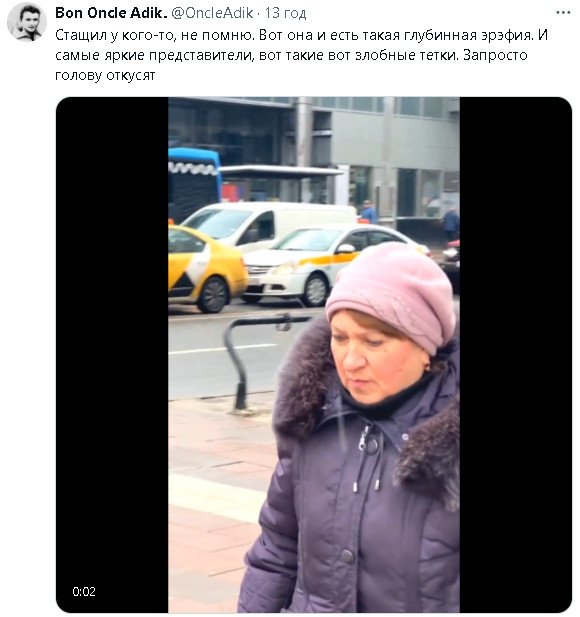The height and width of the screenshot is (617, 580).
Task: Click the right black letterbox of the video
Action: pos(515,354)
